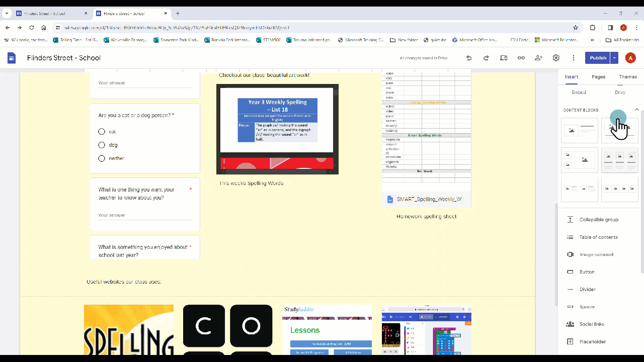Click the Undo arrow in Sites toolbar
Viewport: 644px width, 362px height.
469,58
